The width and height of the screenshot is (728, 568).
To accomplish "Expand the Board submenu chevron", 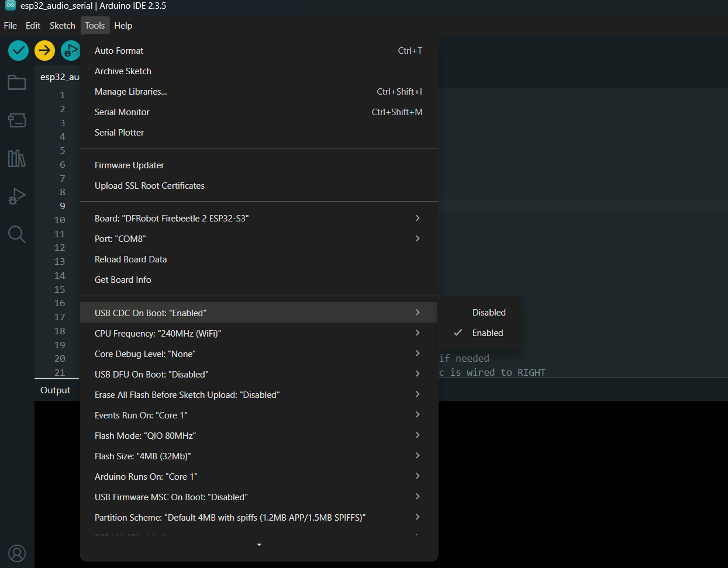I will click(x=418, y=218).
